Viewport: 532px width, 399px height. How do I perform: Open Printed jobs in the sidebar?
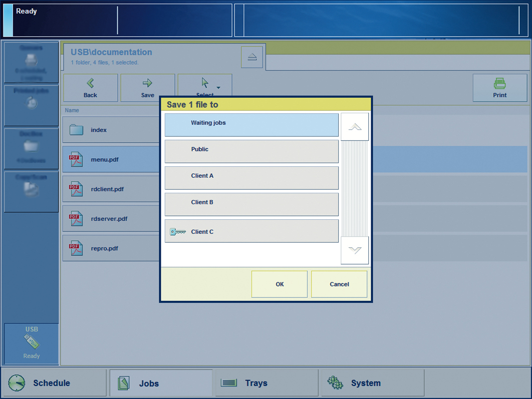point(32,105)
